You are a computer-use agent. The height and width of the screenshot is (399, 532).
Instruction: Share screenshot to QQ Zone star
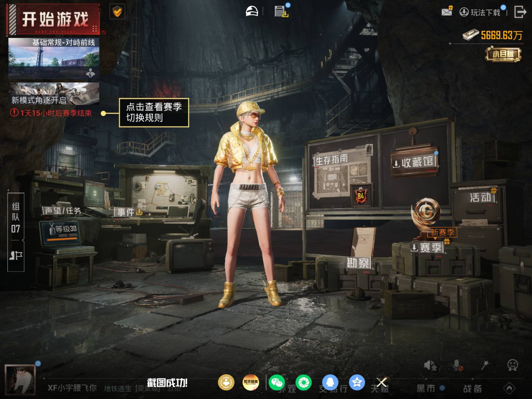(x=357, y=382)
